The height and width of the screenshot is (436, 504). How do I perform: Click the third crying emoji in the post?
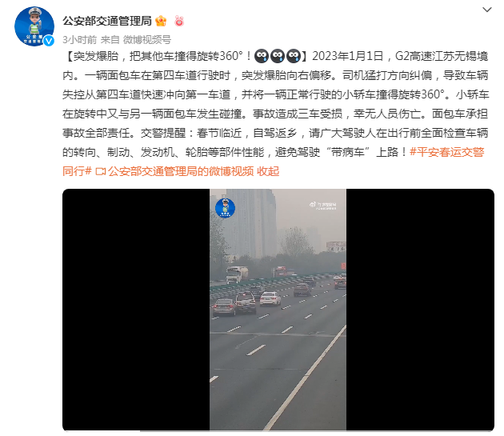pos(293,56)
